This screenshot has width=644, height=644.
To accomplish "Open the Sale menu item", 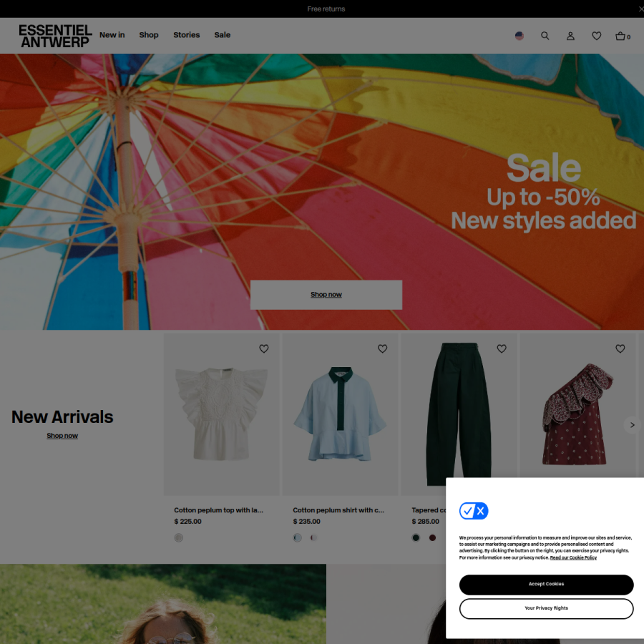I will (223, 35).
